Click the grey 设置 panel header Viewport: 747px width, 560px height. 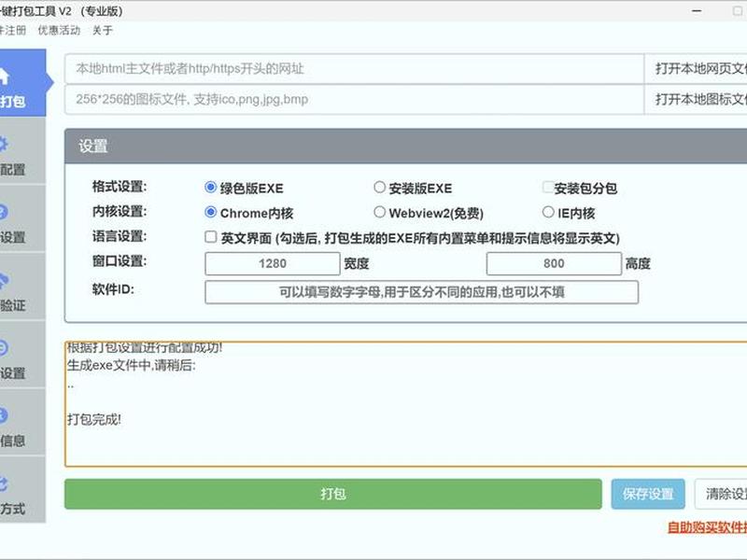[x=406, y=147]
